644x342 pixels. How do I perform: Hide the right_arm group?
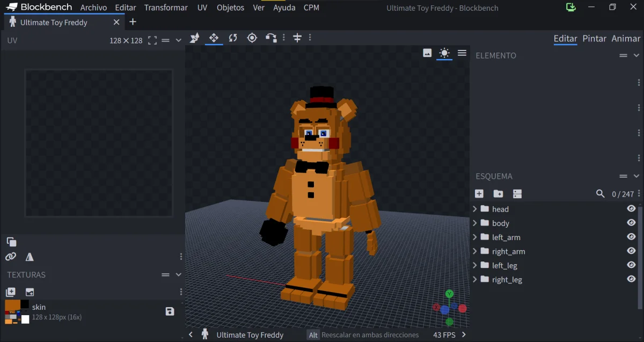pos(631,251)
